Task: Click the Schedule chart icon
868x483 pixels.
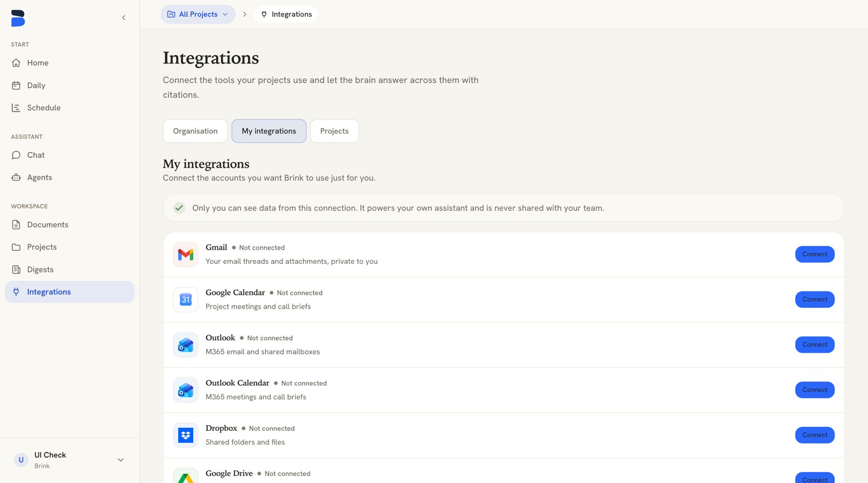Action: click(x=16, y=108)
